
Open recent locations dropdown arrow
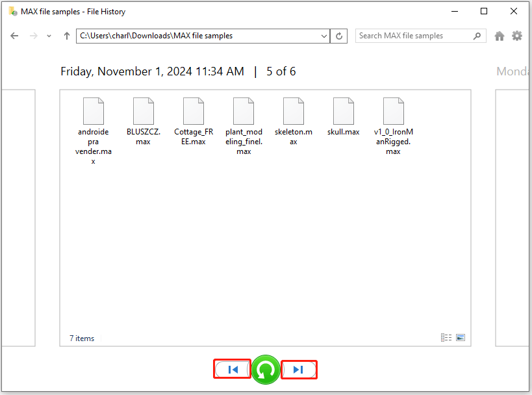pos(49,36)
